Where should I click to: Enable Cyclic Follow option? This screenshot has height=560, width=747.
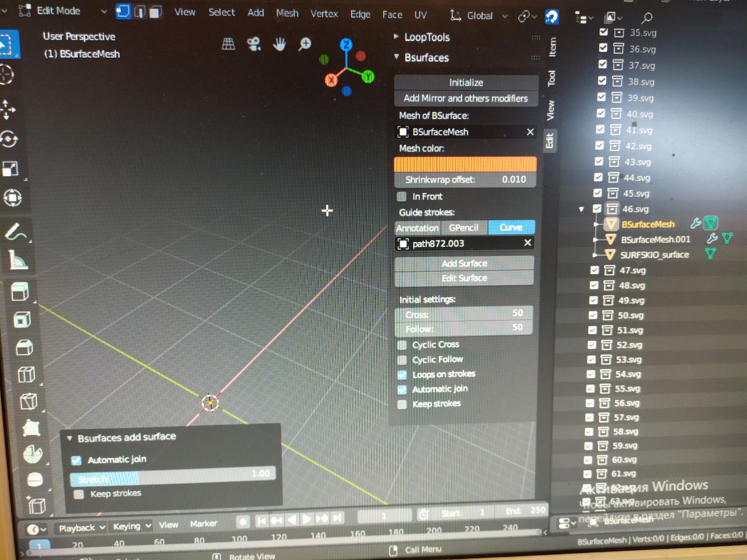pos(402,360)
